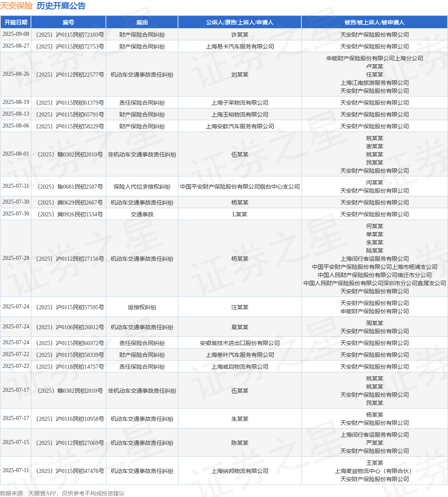448x497 pixels.
Task: Click defendant 上海麦益物流中心（有限合伙）
Action: click(375, 471)
